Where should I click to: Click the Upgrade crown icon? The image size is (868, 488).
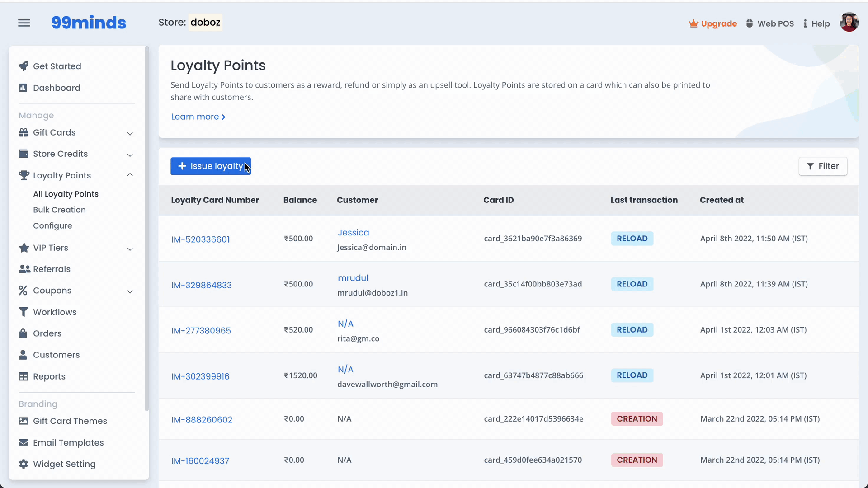(x=693, y=23)
